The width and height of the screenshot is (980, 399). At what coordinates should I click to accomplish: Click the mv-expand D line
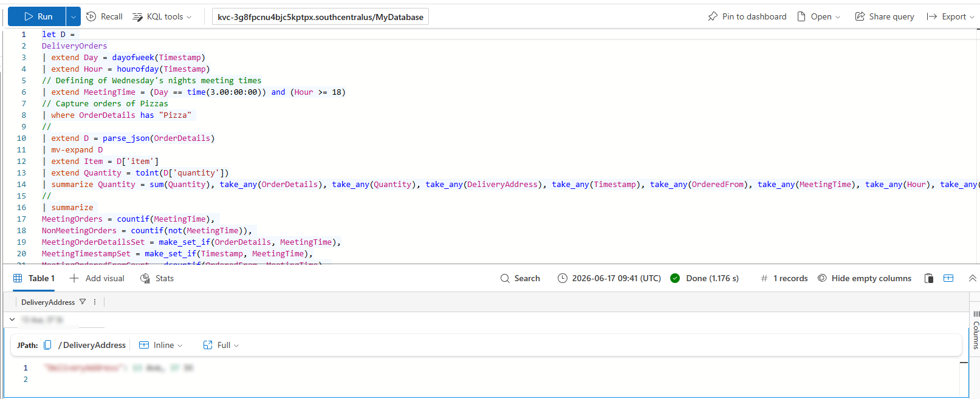coord(72,150)
